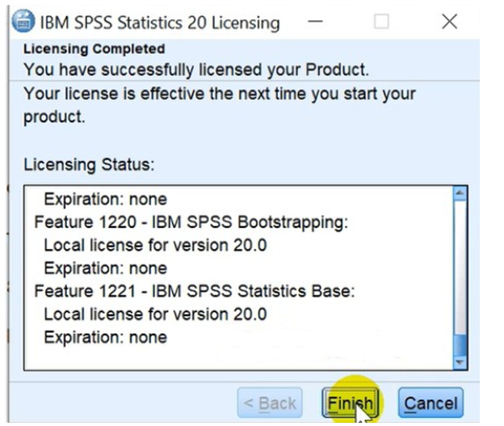The width and height of the screenshot is (504, 426).
Task: Click the Cancel button
Action: click(430, 403)
